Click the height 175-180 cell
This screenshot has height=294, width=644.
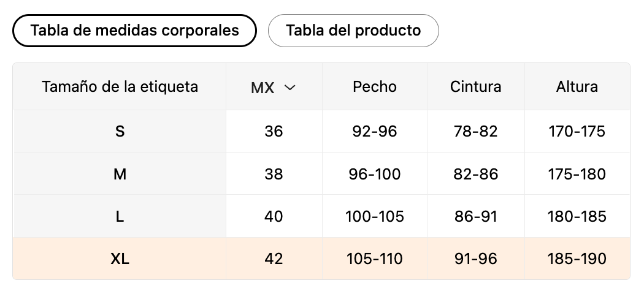tap(577, 174)
